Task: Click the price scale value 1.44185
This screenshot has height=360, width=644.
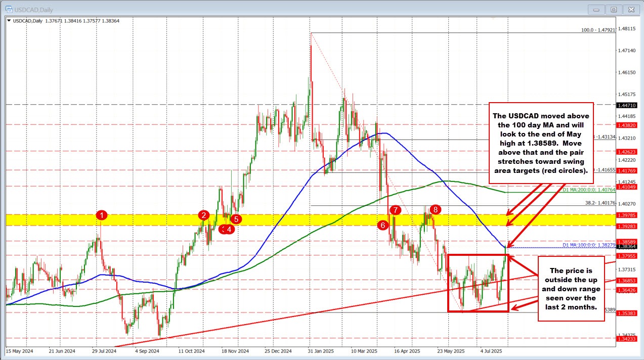Action: pyautogui.click(x=628, y=116)
